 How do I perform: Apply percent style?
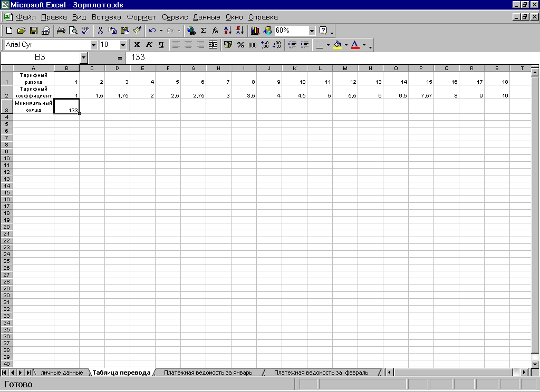point(240,45)
